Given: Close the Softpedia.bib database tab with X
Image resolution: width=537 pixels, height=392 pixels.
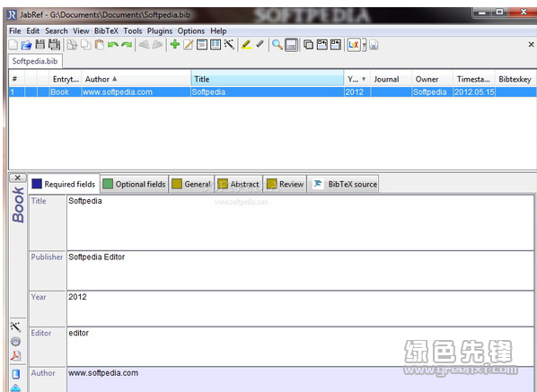Looking at the screenshot, I should point(531,45).
